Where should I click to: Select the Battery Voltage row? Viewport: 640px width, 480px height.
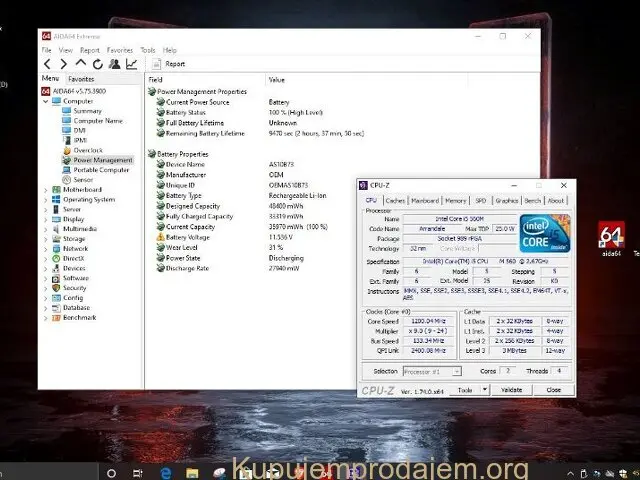(x=190, y=237)
